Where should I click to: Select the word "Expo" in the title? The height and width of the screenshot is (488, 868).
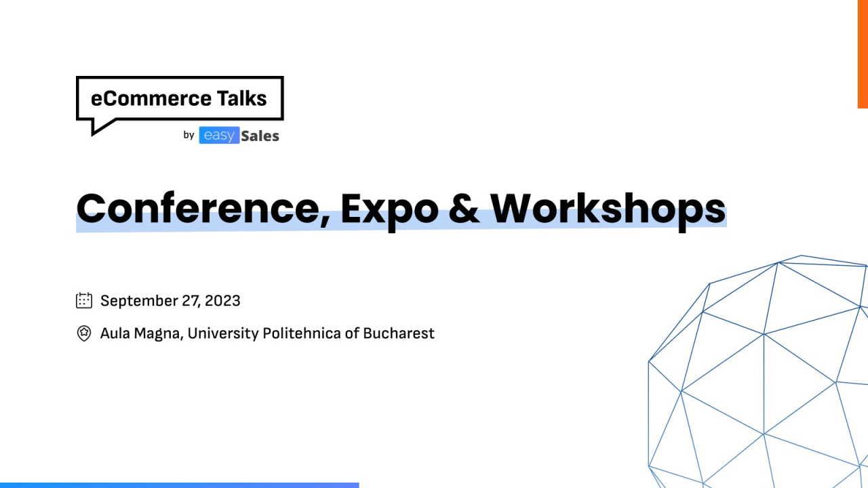(389, 208)
